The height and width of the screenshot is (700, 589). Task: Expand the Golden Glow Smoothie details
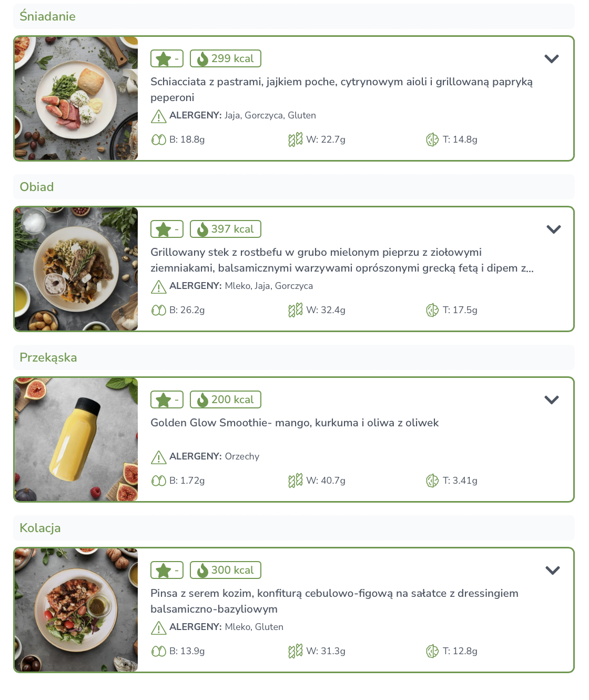pos(551,400)
